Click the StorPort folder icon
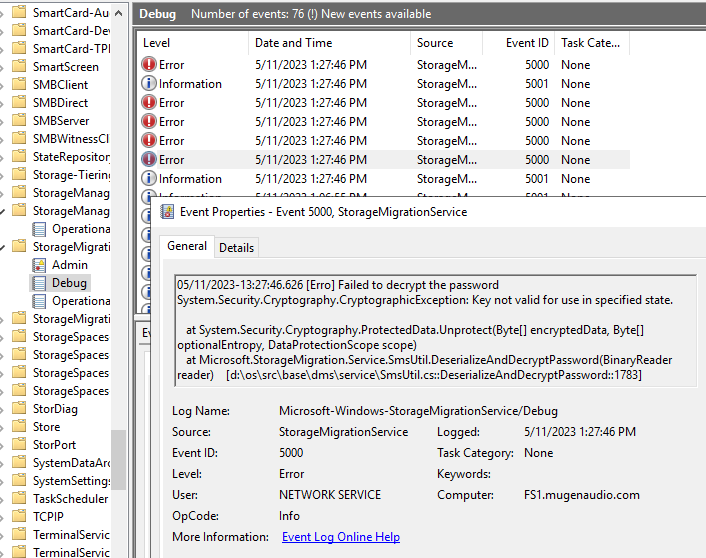706x558 pixels. coord(19,445)
